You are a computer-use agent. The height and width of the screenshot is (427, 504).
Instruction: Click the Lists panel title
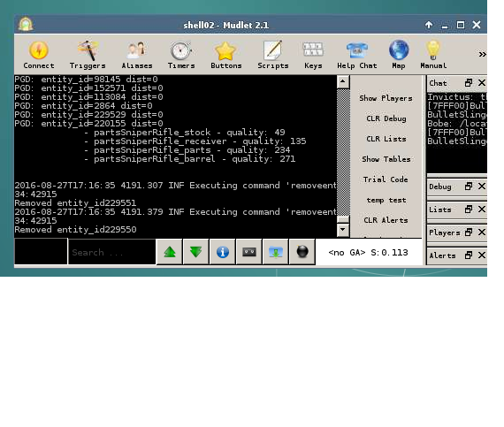(440, 210)
